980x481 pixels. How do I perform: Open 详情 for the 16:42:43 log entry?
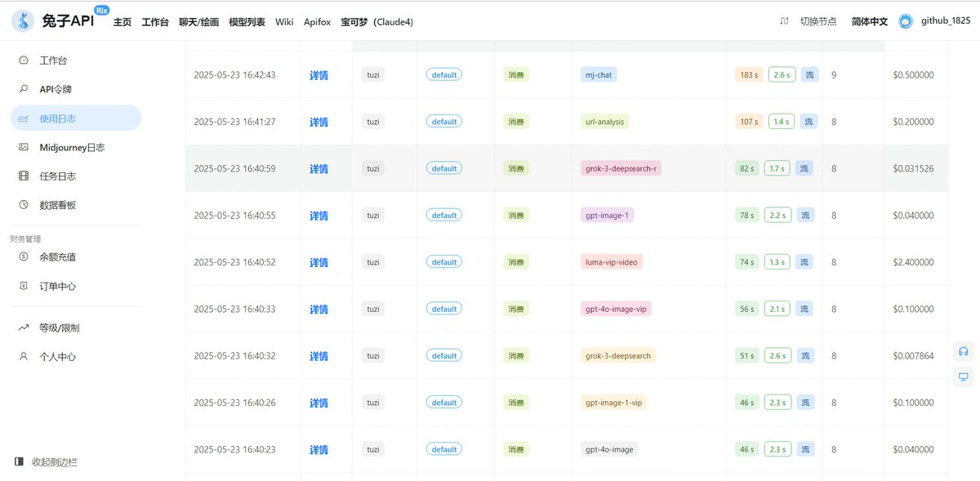click(x=318, y=75)
